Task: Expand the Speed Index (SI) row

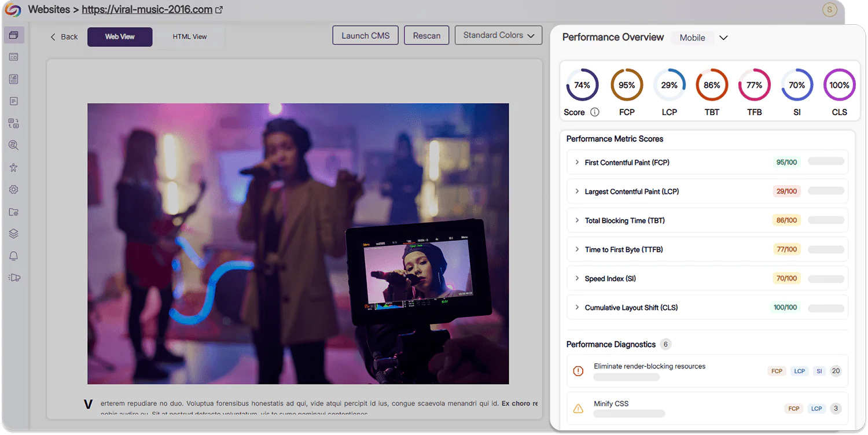Action: [707, 278]
